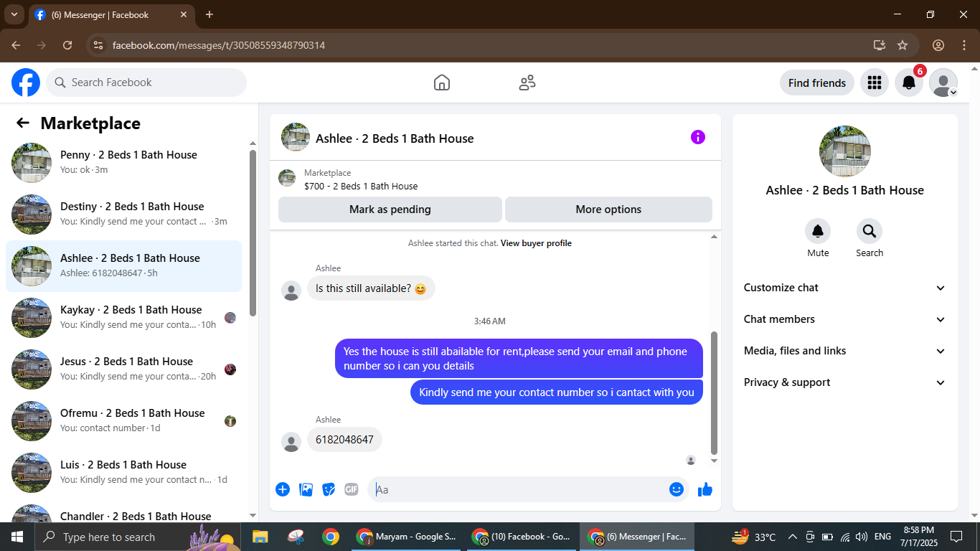The image size is (980, 551).
Task: Open the View buyer profile link
Action: click(x=536, y=243)
